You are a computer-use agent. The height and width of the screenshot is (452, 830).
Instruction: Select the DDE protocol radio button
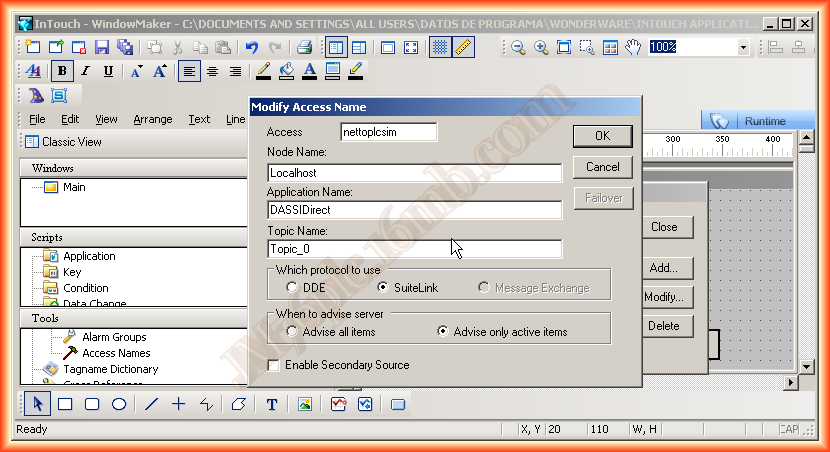click(x=292, y=288)
